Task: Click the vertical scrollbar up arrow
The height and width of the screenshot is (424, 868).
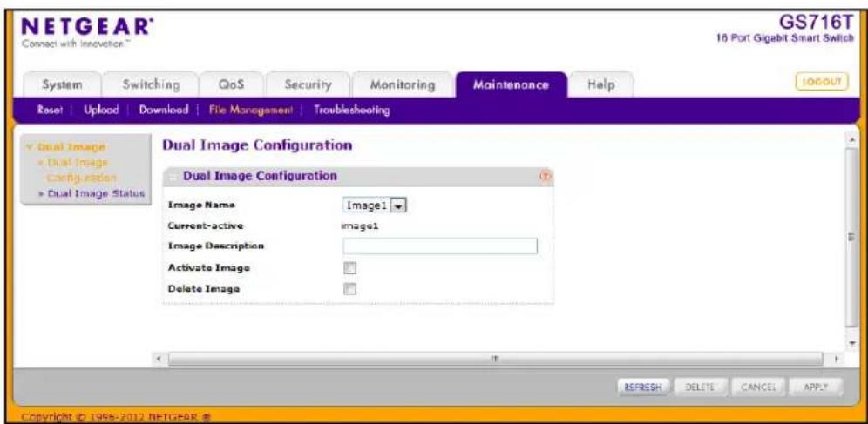Action: [852, 140]
